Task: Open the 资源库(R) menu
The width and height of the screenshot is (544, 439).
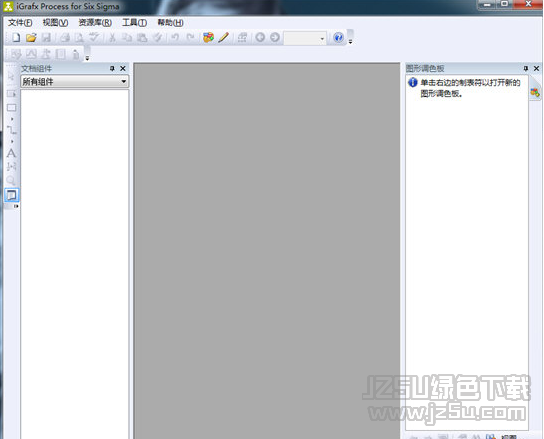Action: [95, 23]
